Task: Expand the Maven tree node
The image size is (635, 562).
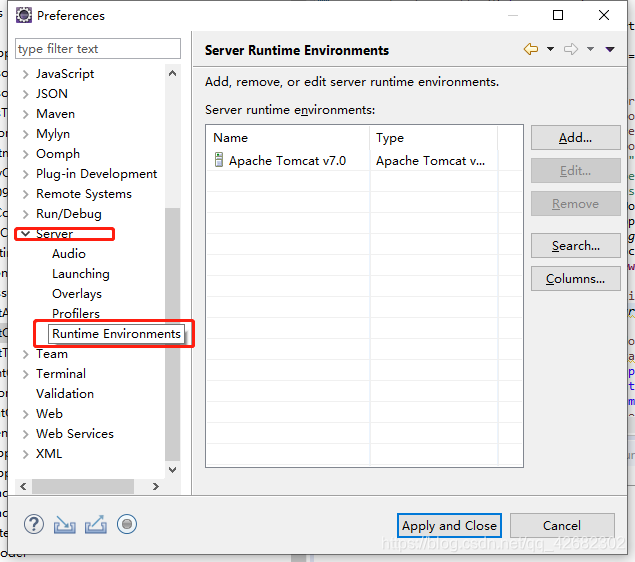Action: pos(26,114)
